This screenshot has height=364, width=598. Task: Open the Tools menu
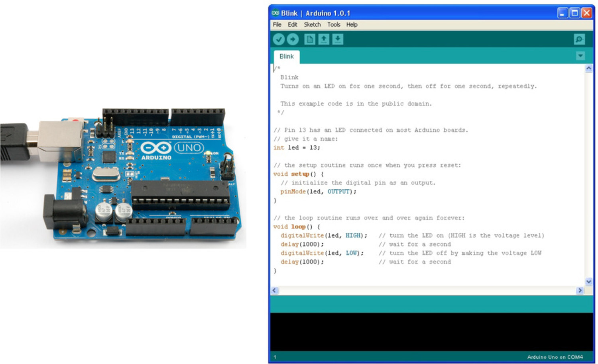point(334,25)
